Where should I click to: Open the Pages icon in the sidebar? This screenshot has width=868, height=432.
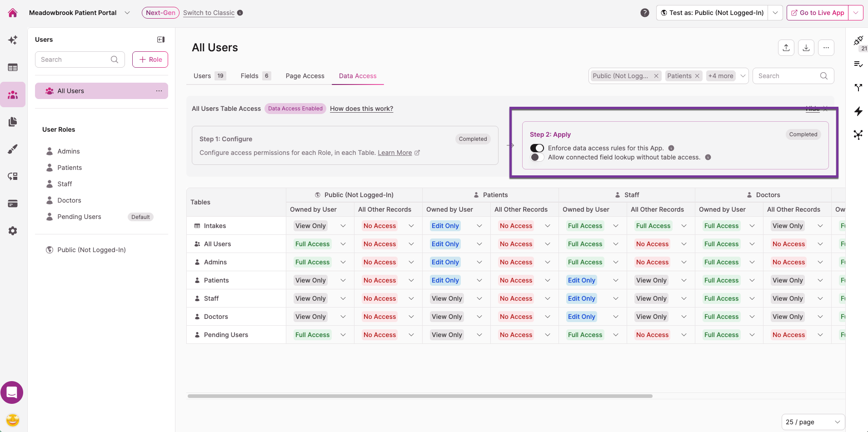click(x=13, y=122)
